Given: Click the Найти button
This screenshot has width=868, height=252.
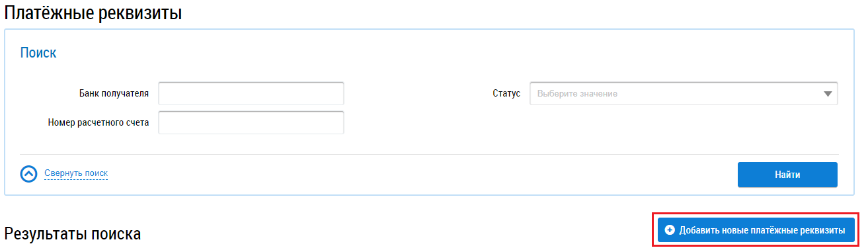Looking at the screenshot, I should pyautogui.click(x=787, y=175).
